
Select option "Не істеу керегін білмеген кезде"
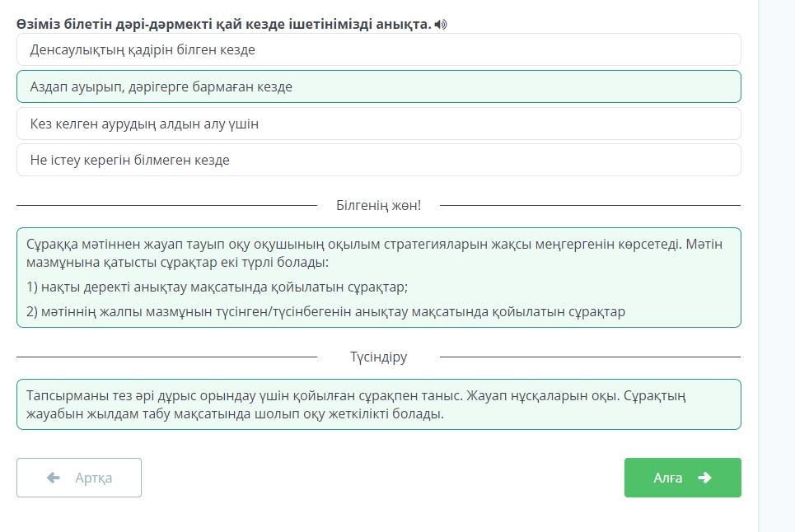click(x=378, y=161)
